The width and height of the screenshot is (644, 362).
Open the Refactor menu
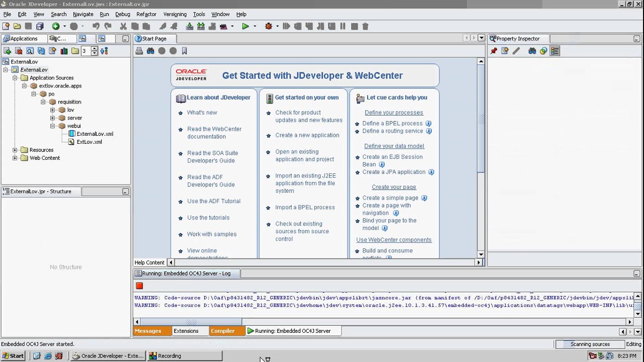point(146,14)
